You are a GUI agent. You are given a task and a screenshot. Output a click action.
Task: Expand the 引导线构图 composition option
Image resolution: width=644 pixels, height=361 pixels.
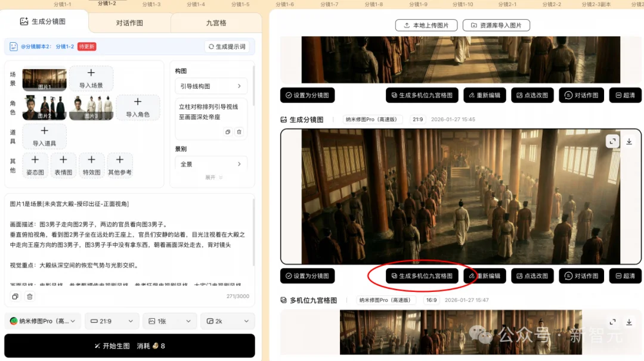pyautogui.click(x=212, y=86)
